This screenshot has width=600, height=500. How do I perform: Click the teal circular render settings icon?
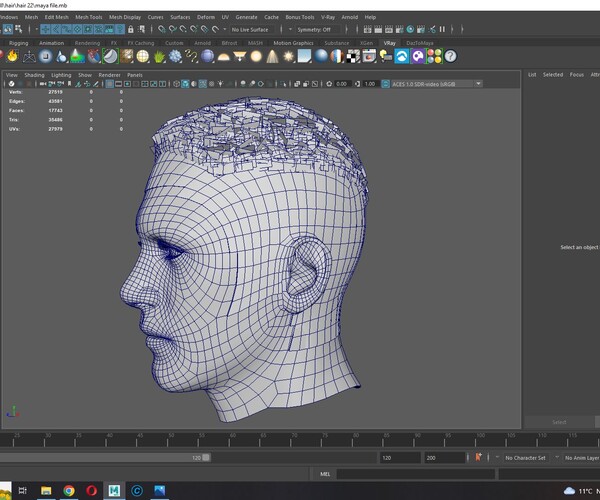pyautogui.click(x=410, y=29)
